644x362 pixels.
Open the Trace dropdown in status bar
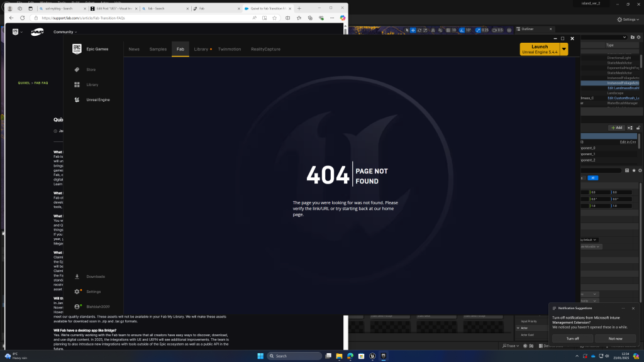pyautogui.click(x=511, y=346)
